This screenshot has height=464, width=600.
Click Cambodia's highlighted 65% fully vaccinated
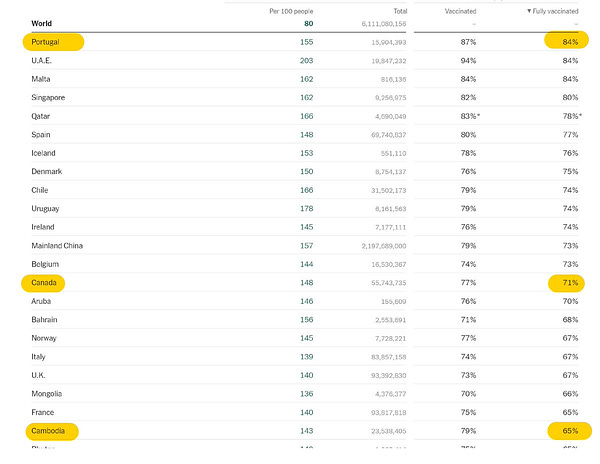(x=570, y=431)
